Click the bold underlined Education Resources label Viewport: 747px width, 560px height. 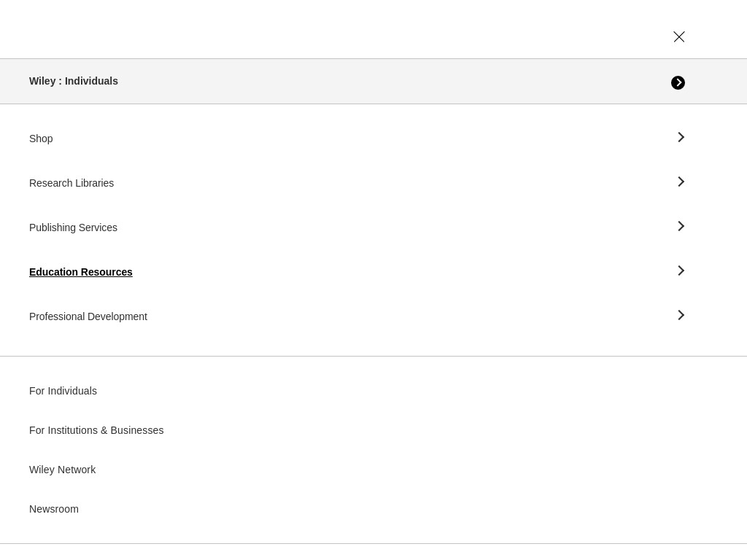click(80, 272)
